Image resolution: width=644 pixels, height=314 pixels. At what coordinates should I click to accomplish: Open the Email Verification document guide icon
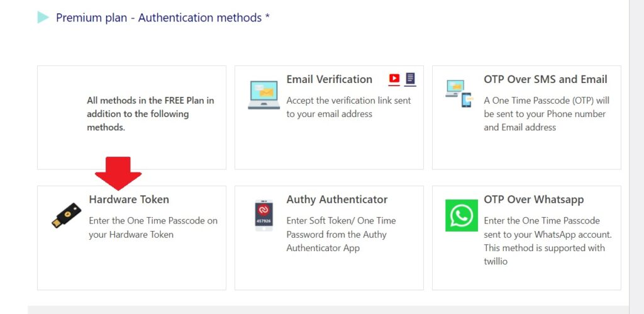pos(410,79)
